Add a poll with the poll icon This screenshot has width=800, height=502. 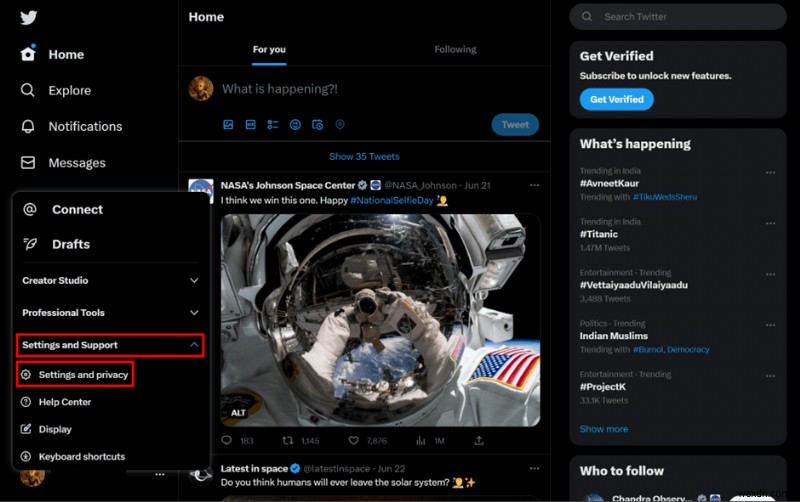pos(273,124)
